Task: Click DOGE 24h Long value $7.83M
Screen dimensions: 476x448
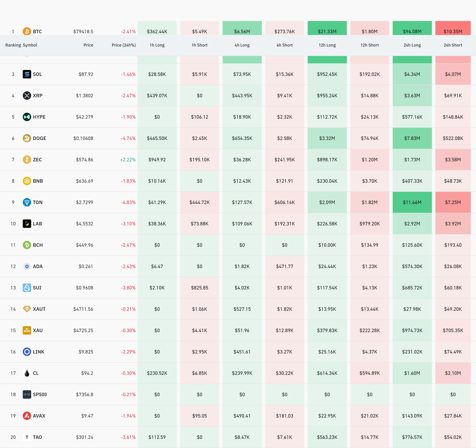Action: (412, 138)
